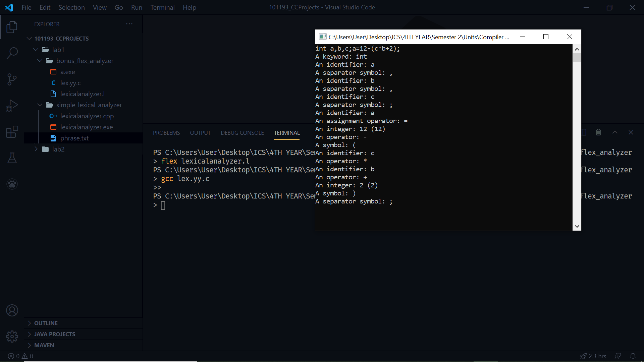
Task: Click the kill terminal trash icon
Action: point(598,132)
